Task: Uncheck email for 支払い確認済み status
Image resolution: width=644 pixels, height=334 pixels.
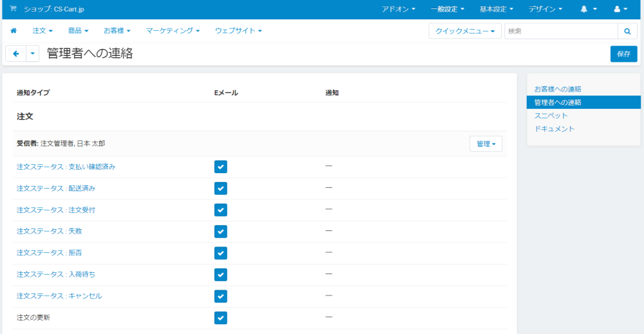Action: point(221,167)
